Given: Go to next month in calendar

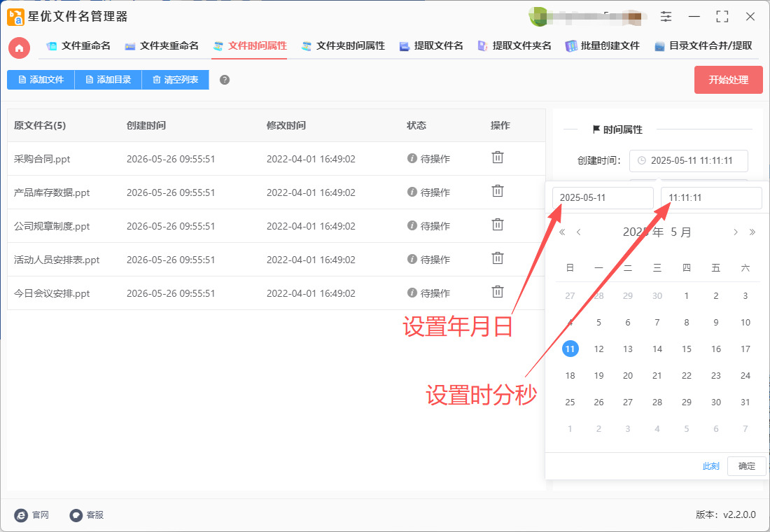Looking at the screenshot, I should click(x=736, y=232).
